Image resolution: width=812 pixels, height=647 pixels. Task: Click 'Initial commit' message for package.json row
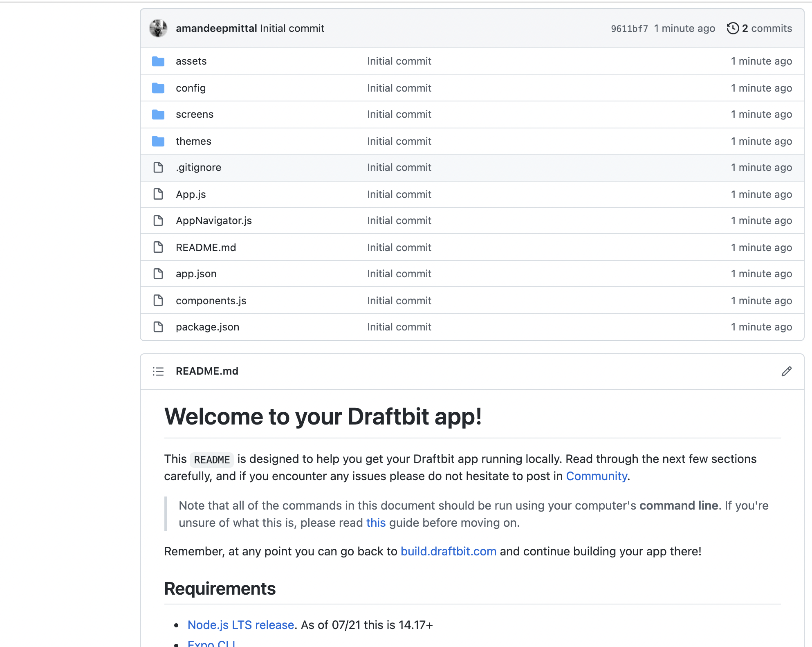coord(399,327)
